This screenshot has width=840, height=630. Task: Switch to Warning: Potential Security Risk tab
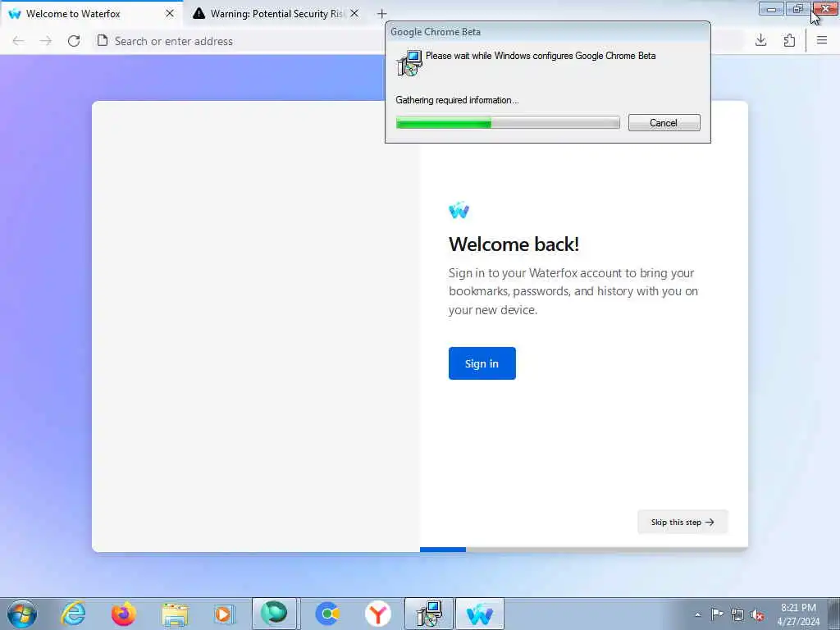pos(276,13)
